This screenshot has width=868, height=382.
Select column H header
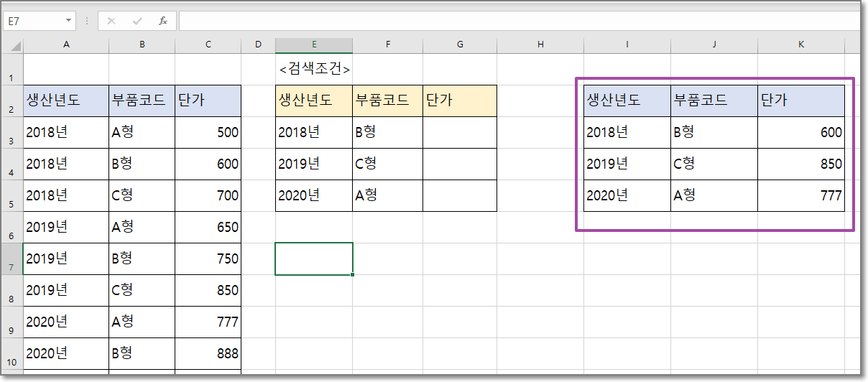tap(540, 45)
